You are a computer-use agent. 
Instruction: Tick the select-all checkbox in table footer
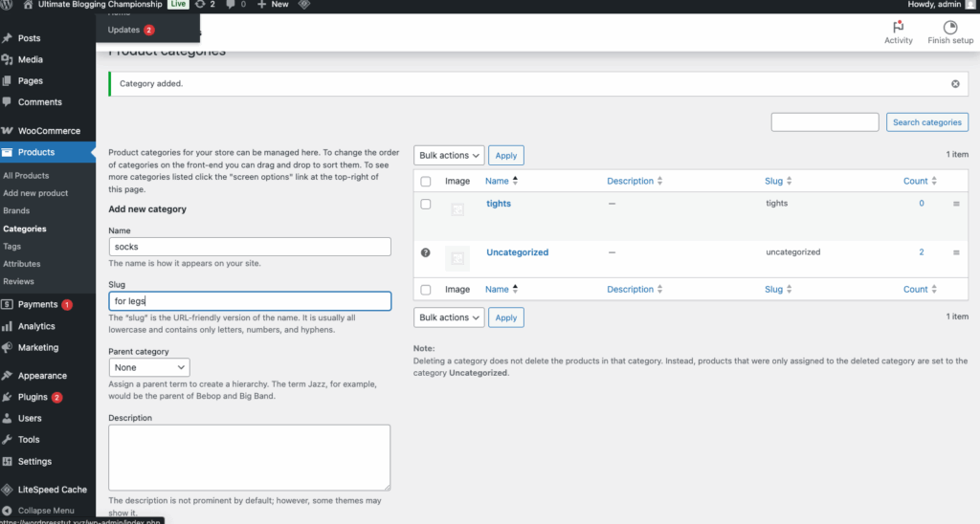pyautogui.click(x=426, y=290)
